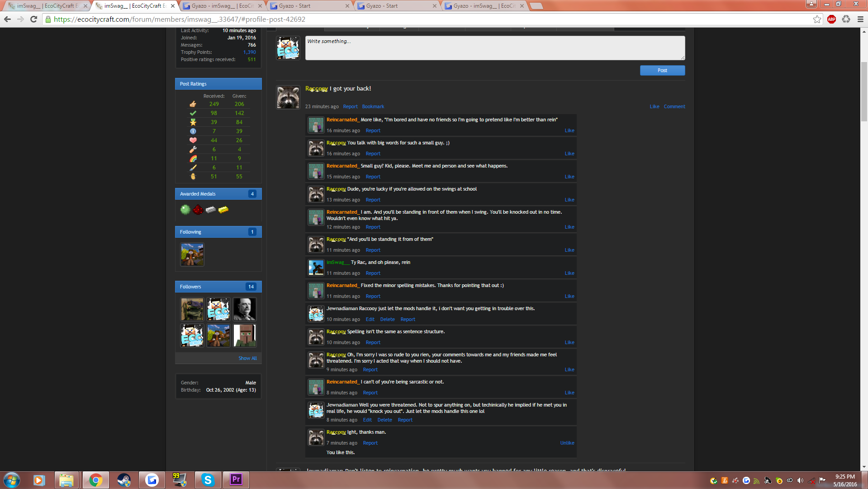Open the imSwag__ username link in comments
Viewport: 868px width, 489px height.
(338, 262)
